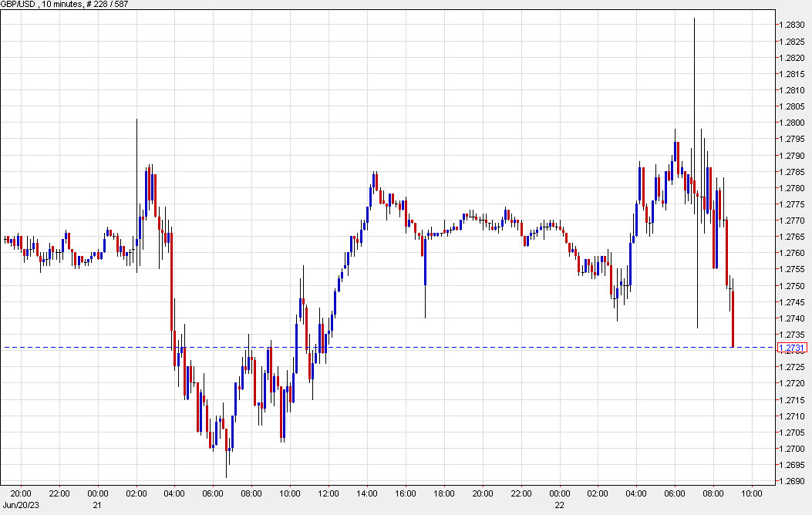812x515 pixels.
Task: Click the date label 22 on time axis
Action: 560,505
